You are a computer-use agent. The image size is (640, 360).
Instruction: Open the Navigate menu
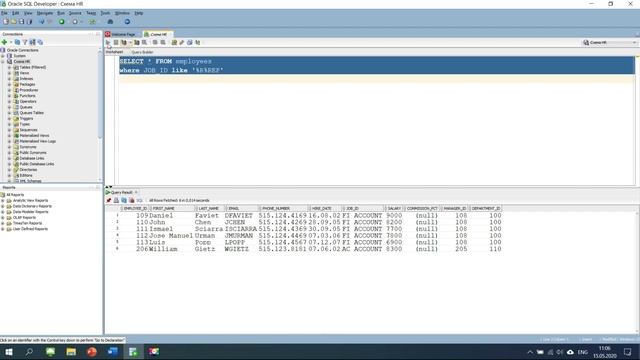point(44,13)
